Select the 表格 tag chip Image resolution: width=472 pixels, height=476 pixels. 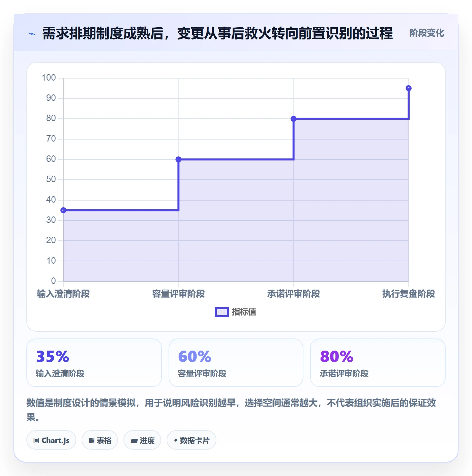(x=100, y=440)
